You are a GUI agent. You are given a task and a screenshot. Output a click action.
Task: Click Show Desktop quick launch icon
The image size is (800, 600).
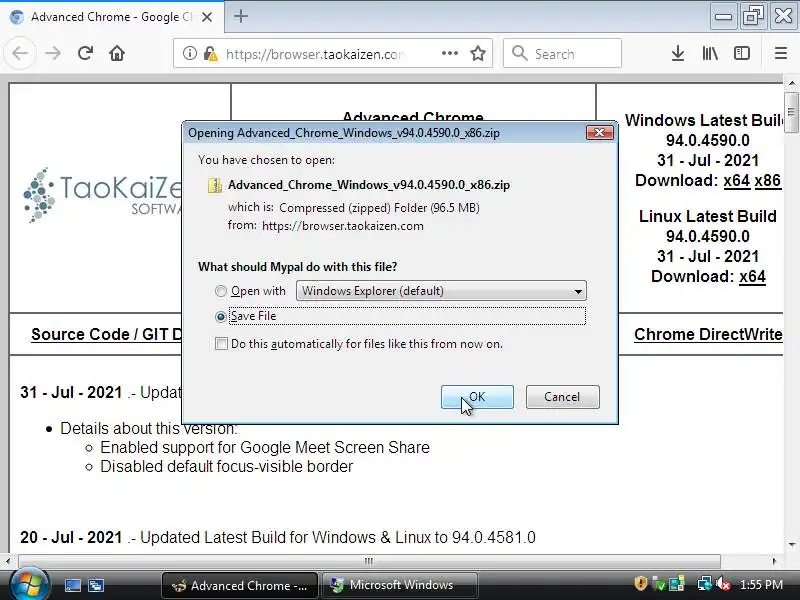pos(72,585)
